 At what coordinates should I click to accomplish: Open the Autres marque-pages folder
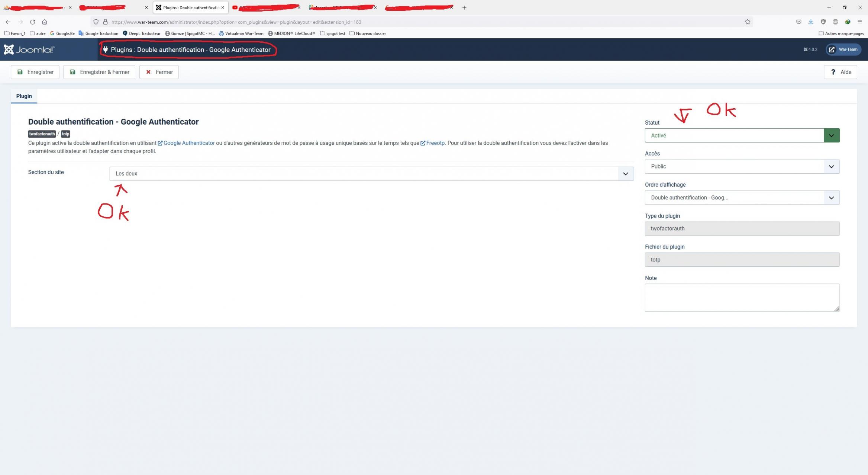pos(841,33)
